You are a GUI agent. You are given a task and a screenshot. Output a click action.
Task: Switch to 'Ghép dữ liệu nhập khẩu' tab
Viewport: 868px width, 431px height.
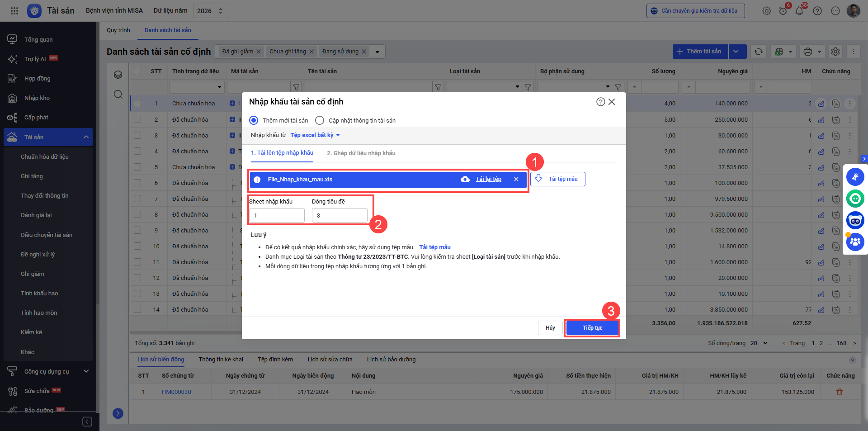tap(361, 153)
